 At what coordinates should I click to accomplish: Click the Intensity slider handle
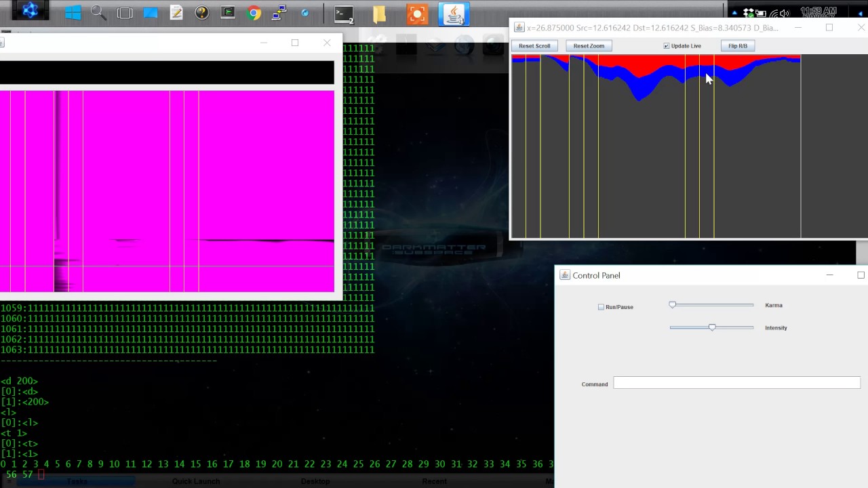[x=712, y=327]
